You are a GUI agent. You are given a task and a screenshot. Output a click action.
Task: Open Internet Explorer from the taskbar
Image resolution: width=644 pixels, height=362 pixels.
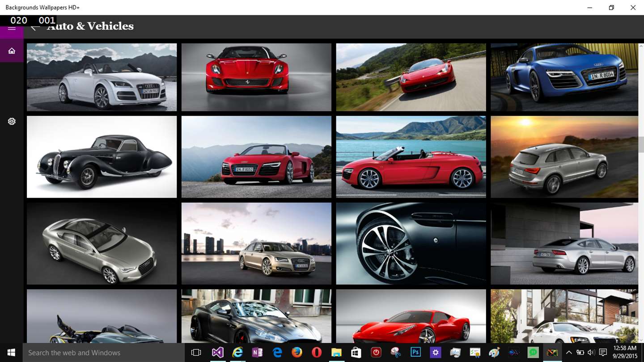click(x=237, y=353)
